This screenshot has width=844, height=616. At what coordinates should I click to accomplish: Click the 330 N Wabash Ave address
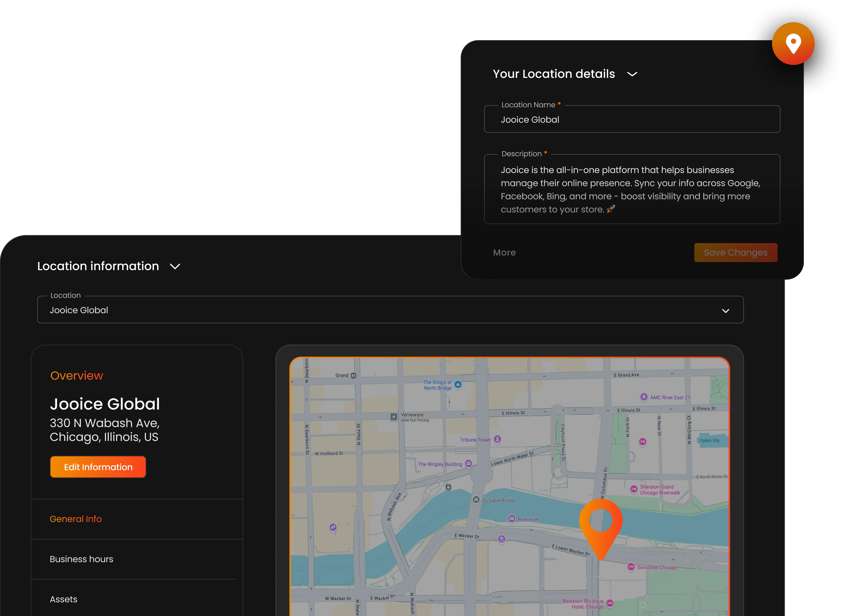click(x=104, y=430)
